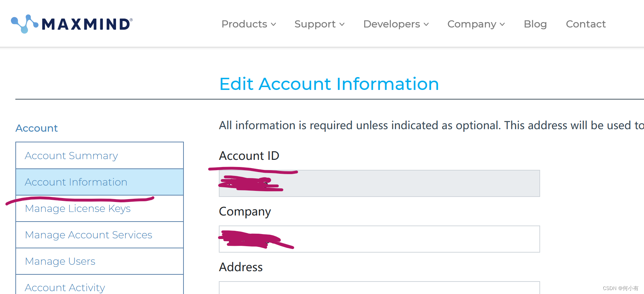Expand the Support dropdown chevron

(x=342, y=24)
